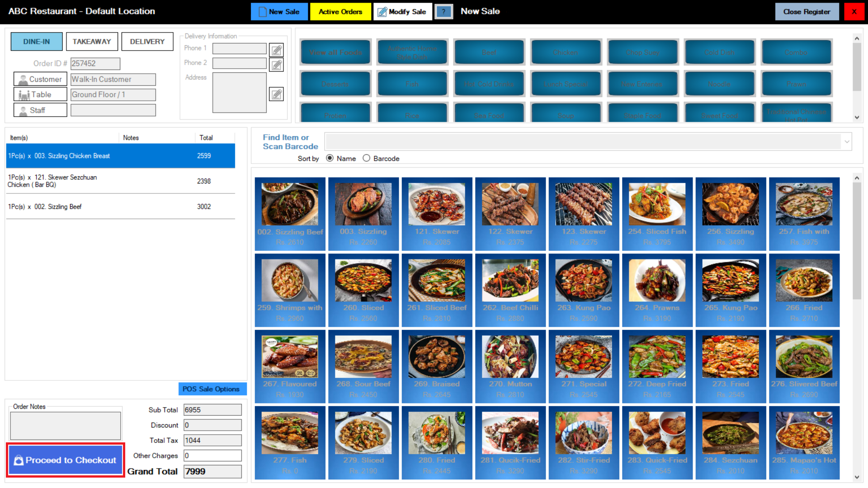Show the View all Foods category
The width and height of the screenshot is (868, 488).
335,52
